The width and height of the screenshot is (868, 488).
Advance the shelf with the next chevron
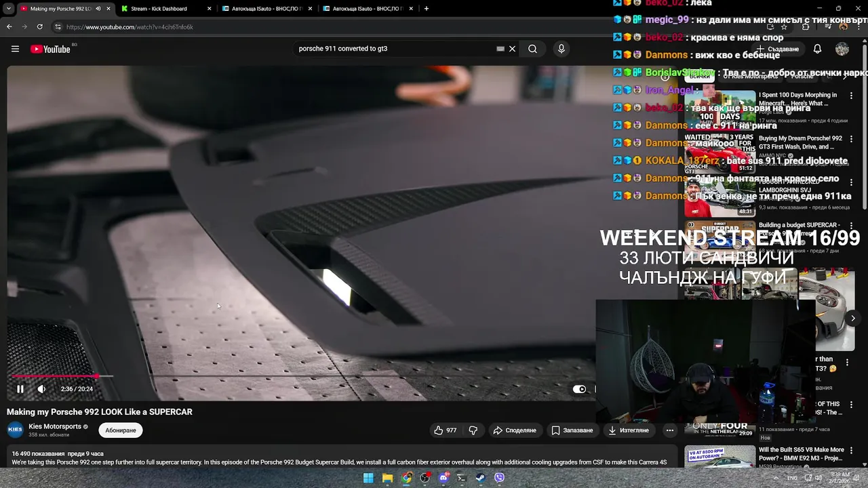[853, 319]
